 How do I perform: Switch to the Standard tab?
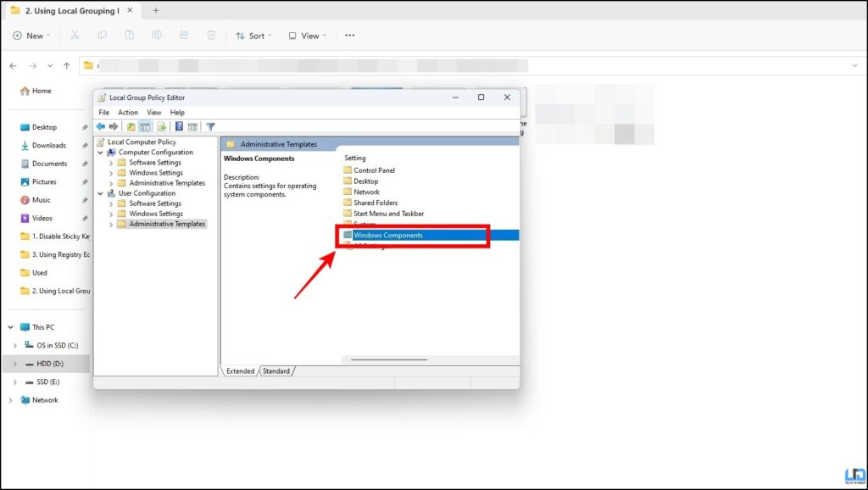276,371
